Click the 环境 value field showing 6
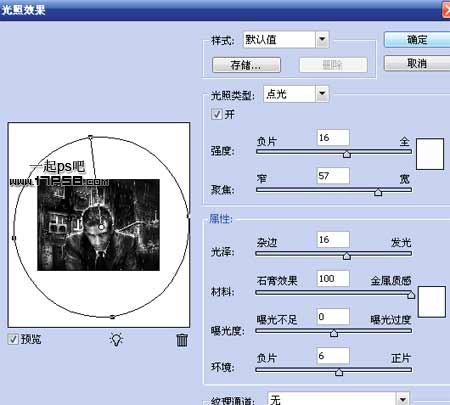This screenshot has height=405, width=450. pyautogui.click(x=333, y=356)
